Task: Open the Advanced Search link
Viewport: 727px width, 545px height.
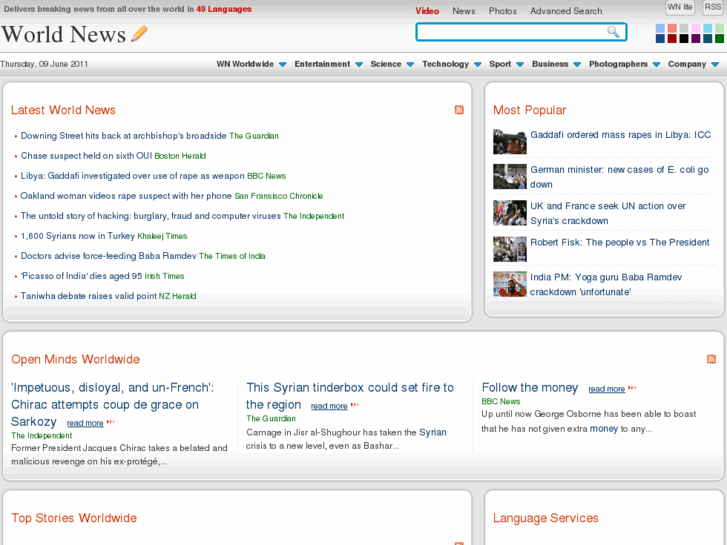Action: 566,11
